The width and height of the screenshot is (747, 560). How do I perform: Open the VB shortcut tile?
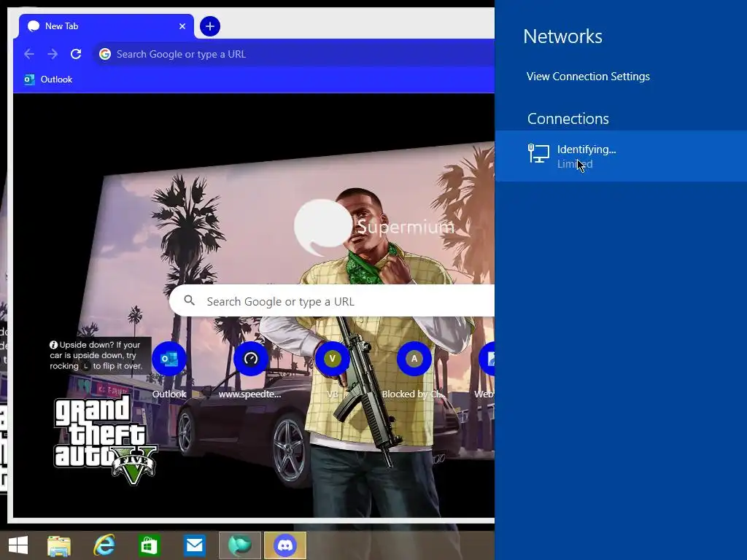coord(332,370)
